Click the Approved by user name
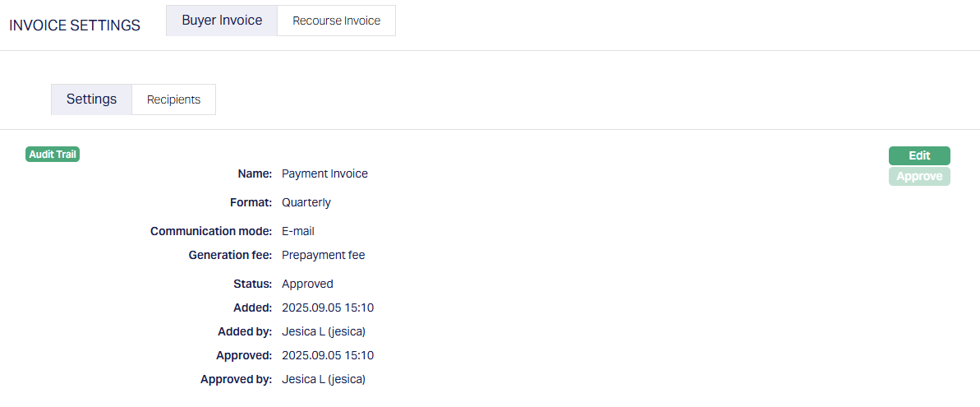 tap(323, 379)
